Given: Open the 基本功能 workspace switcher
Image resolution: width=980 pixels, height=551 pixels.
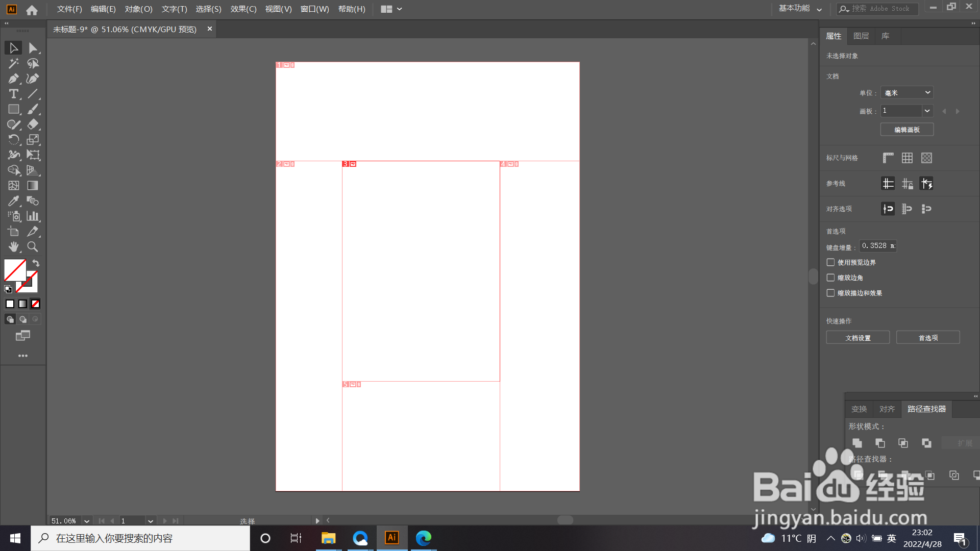Looking at the screenshot, I should pos(800,9).
